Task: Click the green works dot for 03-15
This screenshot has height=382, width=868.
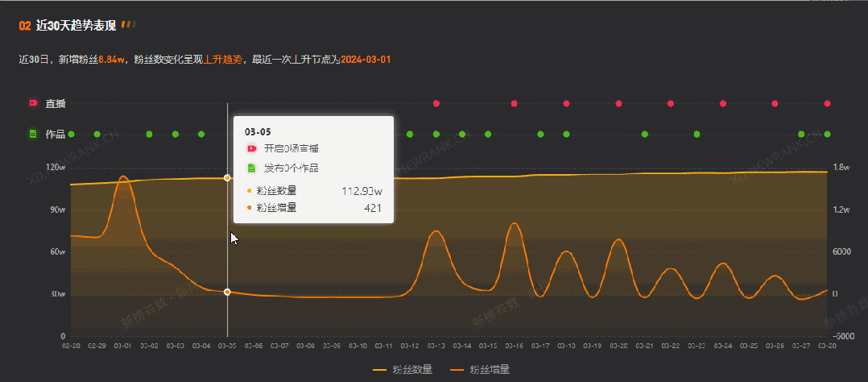Action: coord(488,134)
